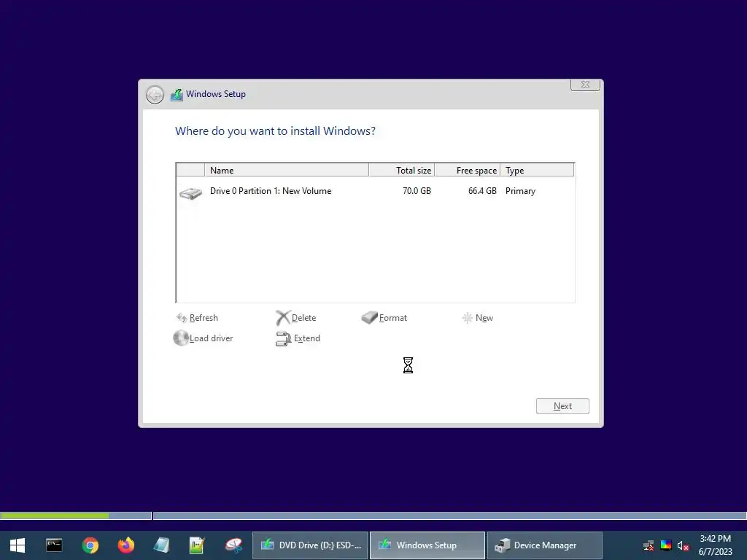Click the back arrow in Windows Setup

(x=155, y=95)
